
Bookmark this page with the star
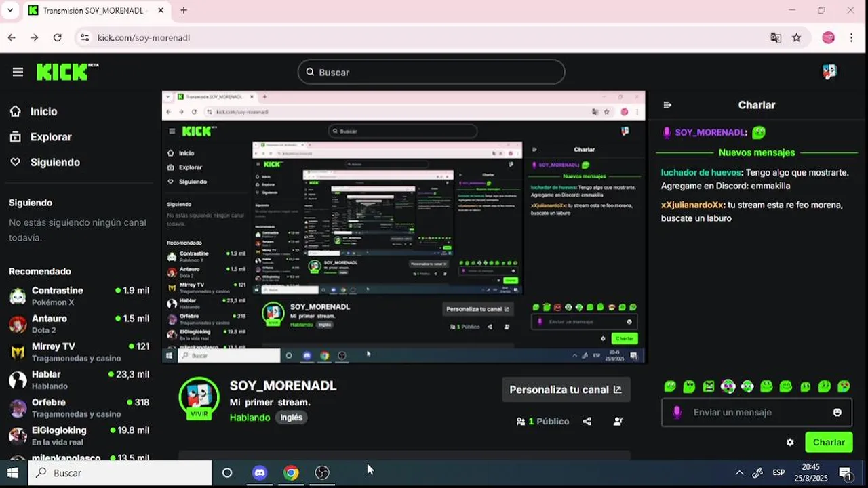(x=797, y=37)
